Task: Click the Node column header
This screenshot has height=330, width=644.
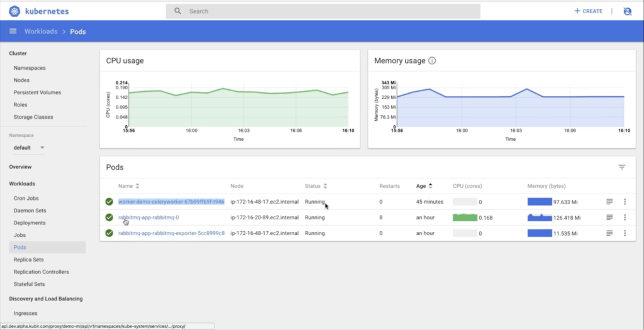Action: pyautogui.click(x=236, y=186)
